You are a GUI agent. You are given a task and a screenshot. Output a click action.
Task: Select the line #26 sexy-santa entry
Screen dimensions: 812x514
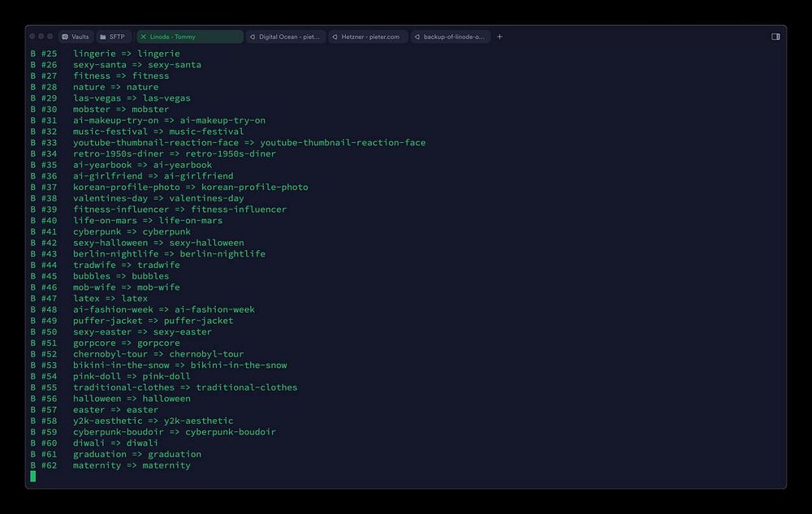click(x=115, y=65)
